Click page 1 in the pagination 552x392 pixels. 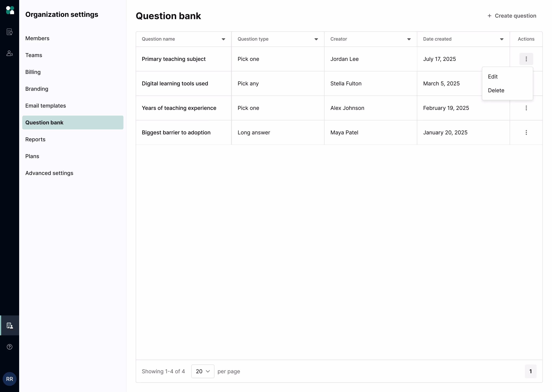tap(530, 371)
